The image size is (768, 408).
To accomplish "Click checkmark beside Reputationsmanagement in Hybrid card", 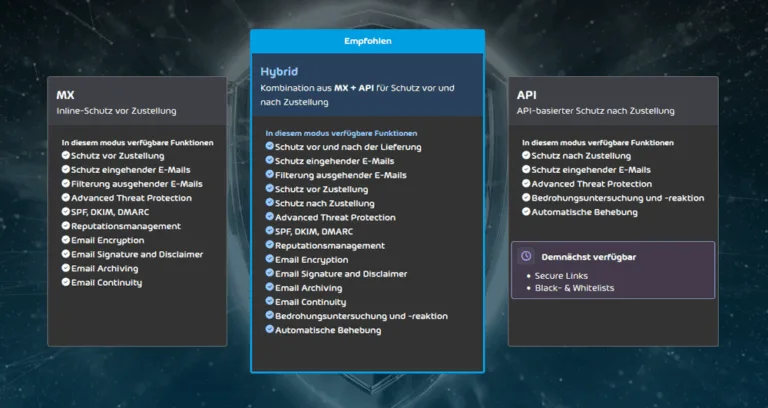I will pos(270,245).
